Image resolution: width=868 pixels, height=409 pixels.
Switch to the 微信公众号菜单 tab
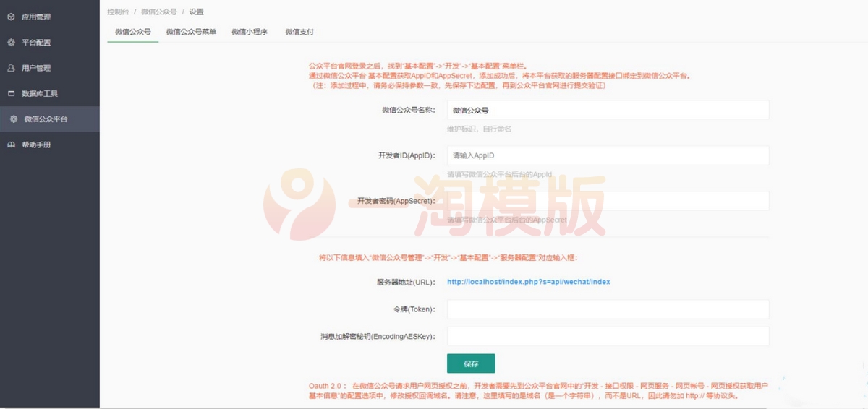[x=191, y=33]
